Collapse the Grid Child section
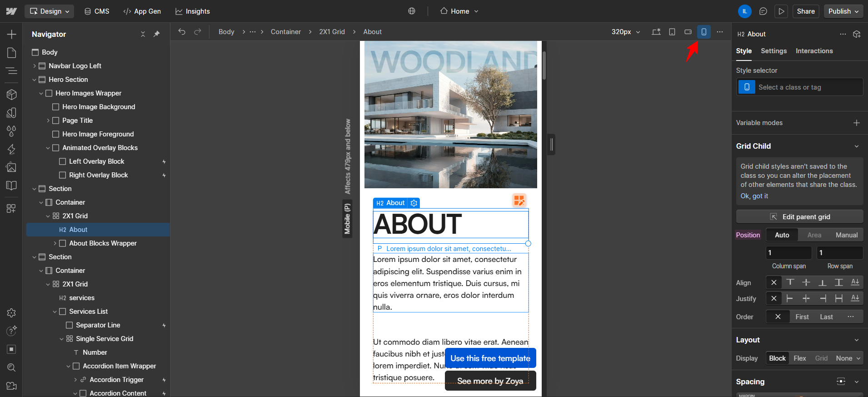 click(x=857, y=146)
